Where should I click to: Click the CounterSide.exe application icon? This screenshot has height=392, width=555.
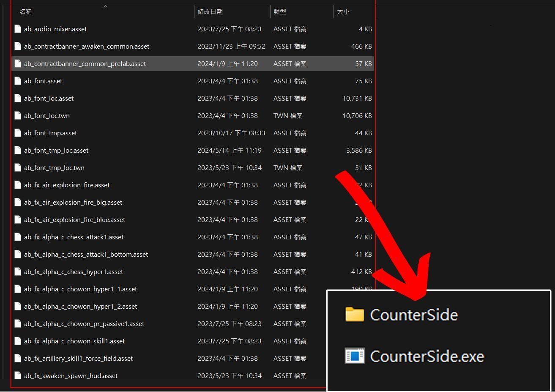[354, 356]
